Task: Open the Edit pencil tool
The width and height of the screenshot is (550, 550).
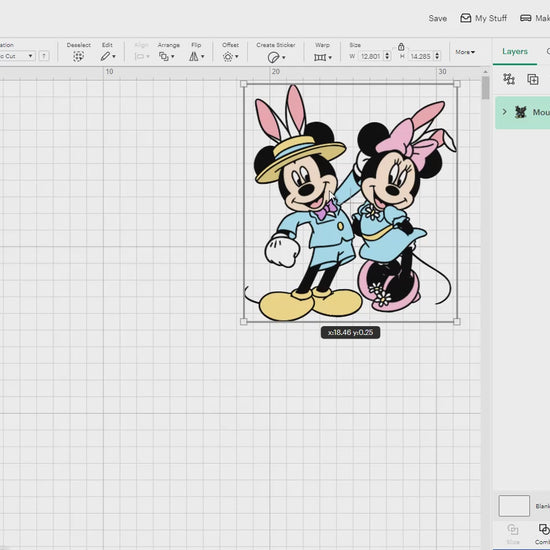Action: 105,56
